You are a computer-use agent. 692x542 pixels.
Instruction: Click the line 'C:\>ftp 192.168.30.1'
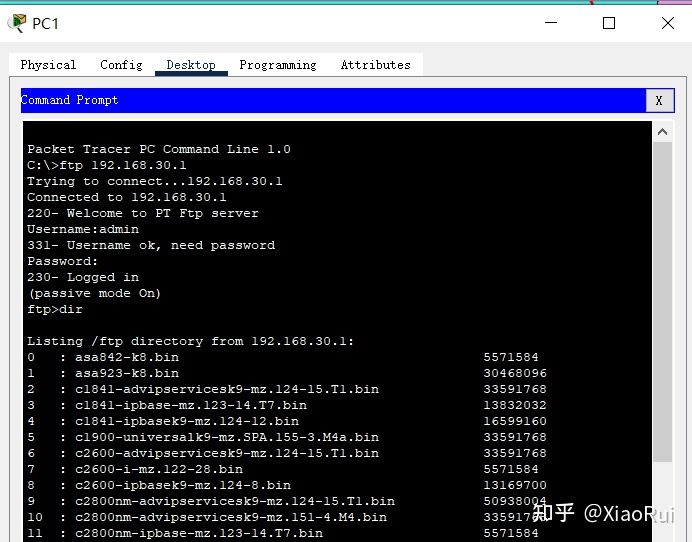tap(107, 165)
